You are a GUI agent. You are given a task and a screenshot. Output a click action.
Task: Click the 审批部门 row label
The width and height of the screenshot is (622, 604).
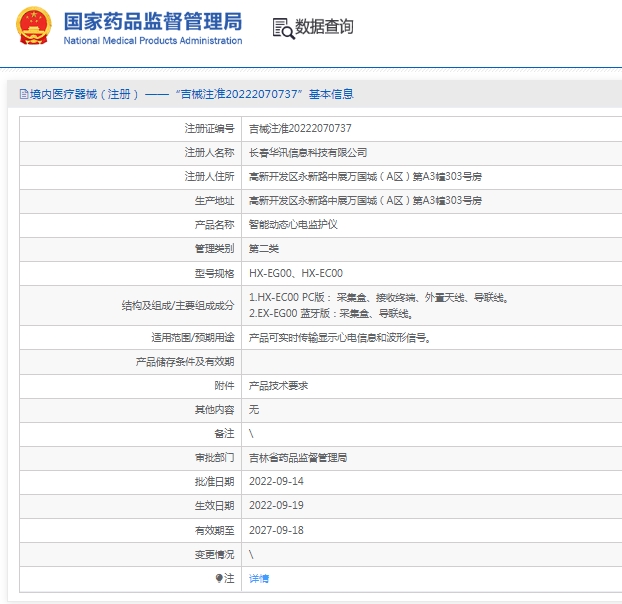tap(214, 458)
